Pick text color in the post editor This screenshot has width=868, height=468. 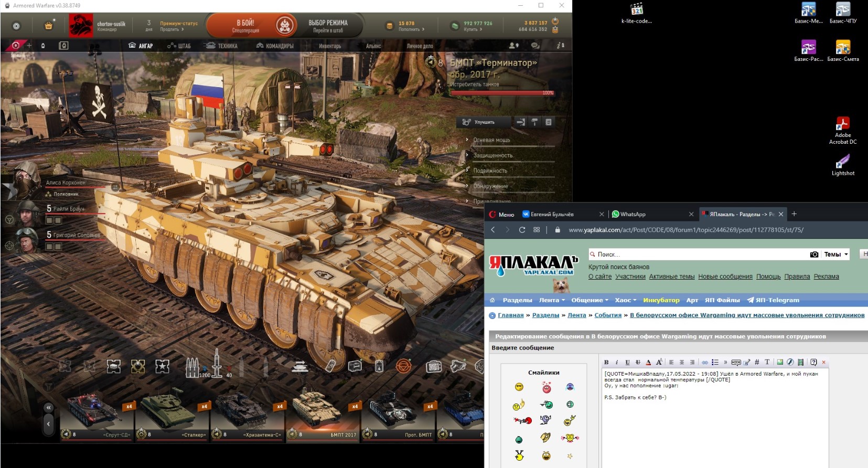coord(648,362)
